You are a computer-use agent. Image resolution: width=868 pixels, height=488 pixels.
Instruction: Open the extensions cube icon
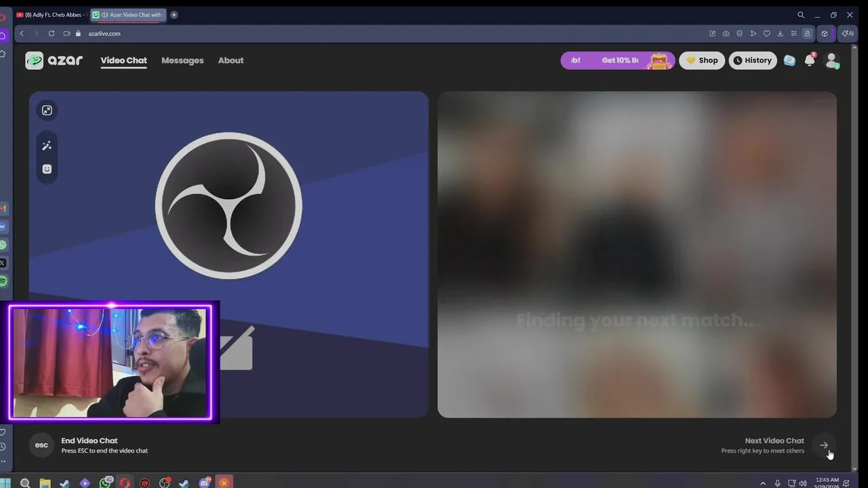tap(825, 33)
